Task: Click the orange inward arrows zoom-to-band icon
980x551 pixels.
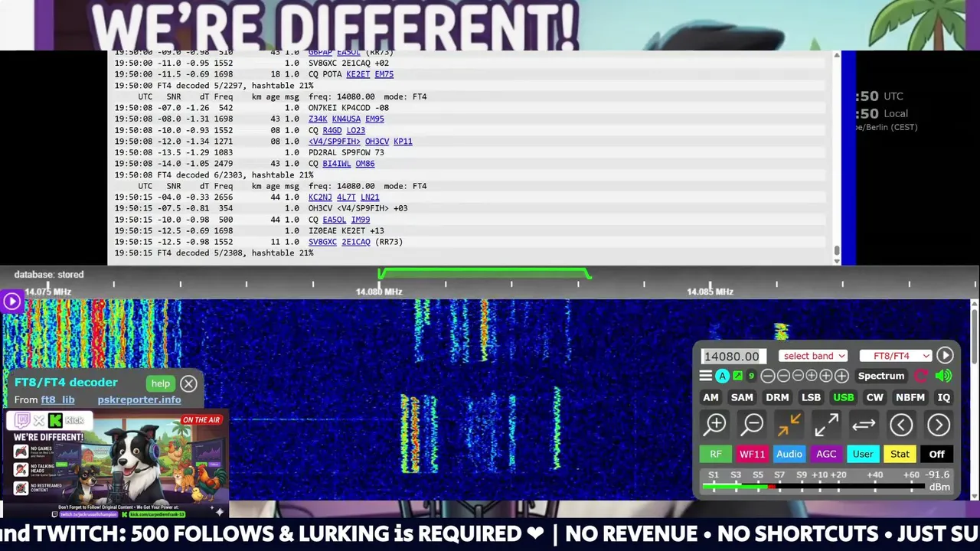Action: coord(789,424)
